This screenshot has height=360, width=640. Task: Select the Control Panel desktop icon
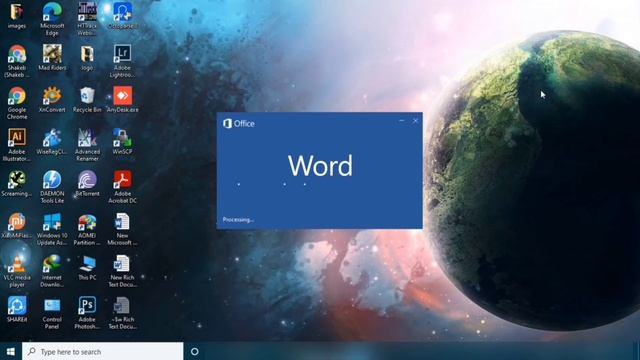[x=52, y=313]
